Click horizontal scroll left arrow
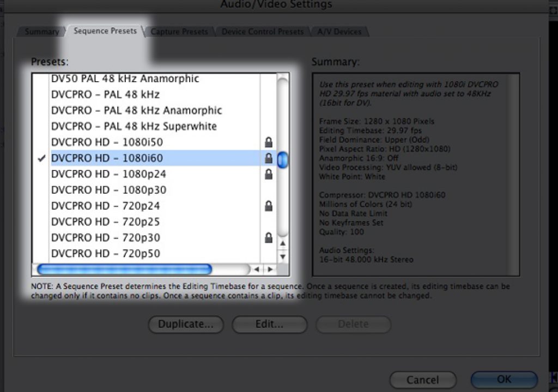The height and width of the screenshot is (392, 558). click(257, 269)
